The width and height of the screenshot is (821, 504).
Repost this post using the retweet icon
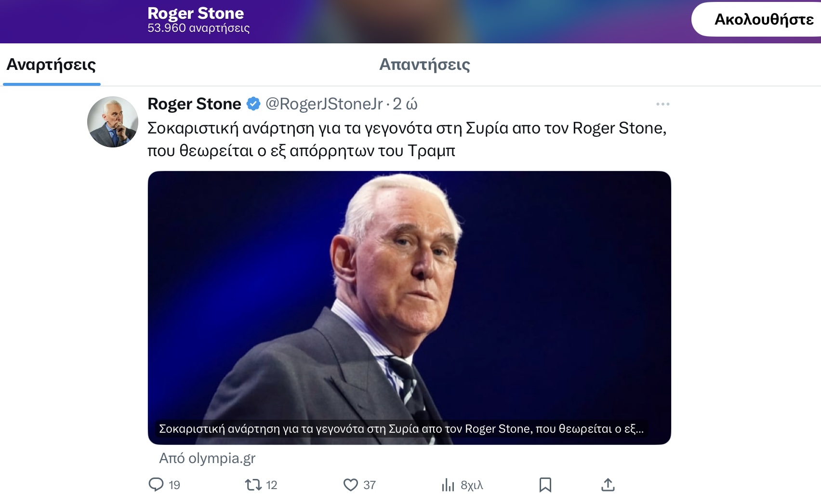pos(253,484)
